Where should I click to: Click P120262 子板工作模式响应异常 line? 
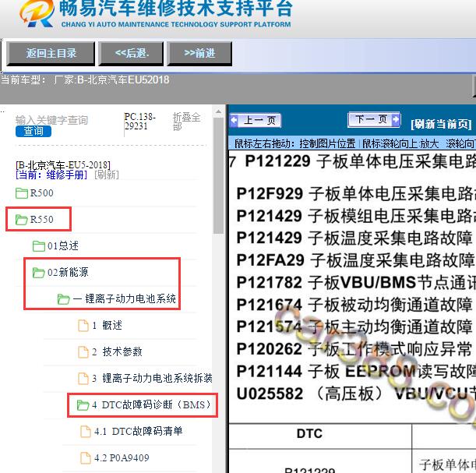[x=354, y=349]
